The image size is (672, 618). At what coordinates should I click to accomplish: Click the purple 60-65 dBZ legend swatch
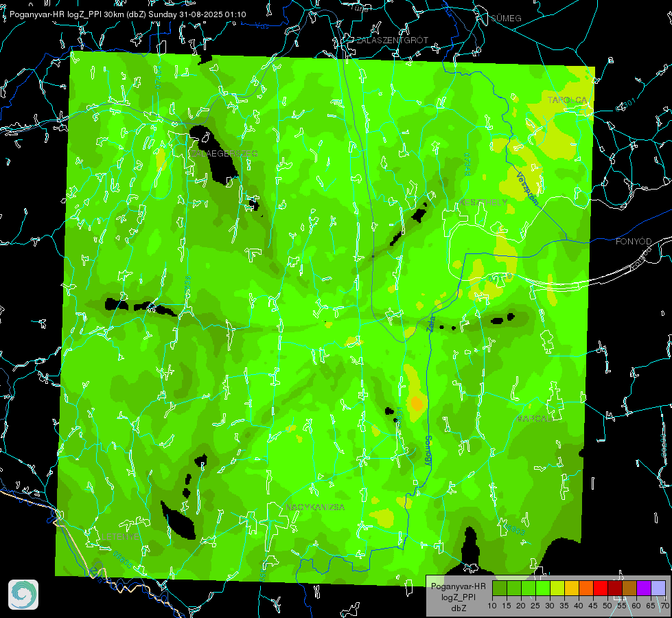coord(644,588)
